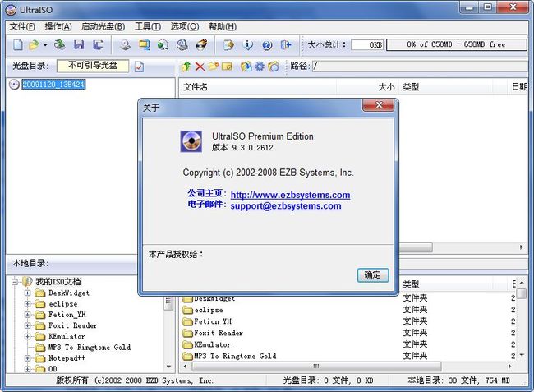
Task: Expand Foxit Reader in local directory tree
Action: (x=28, y=325)
